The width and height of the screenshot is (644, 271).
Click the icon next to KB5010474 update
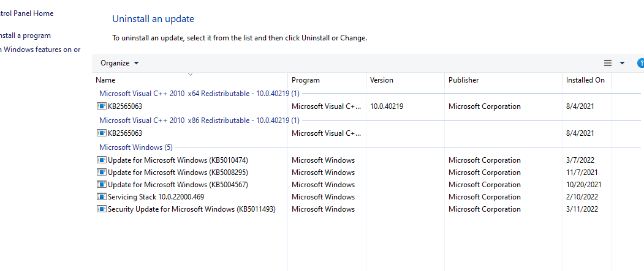click(x=102, y=160)
